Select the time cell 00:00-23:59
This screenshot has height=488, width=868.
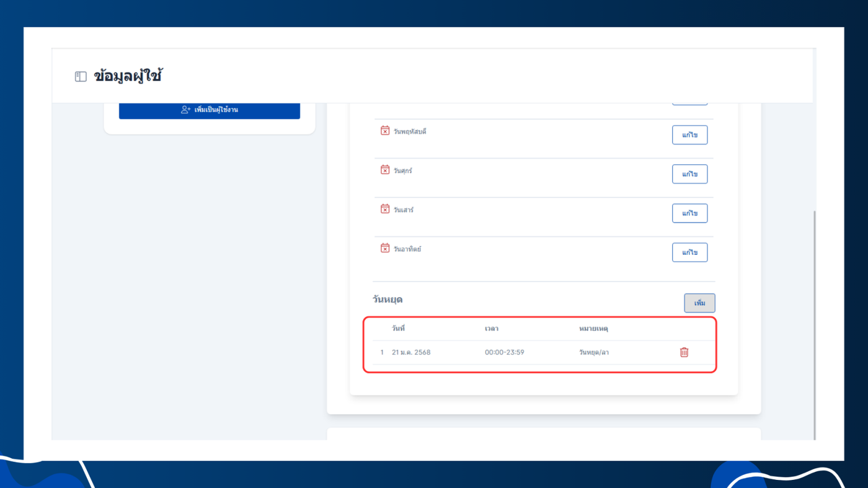(x=505, y=352)
